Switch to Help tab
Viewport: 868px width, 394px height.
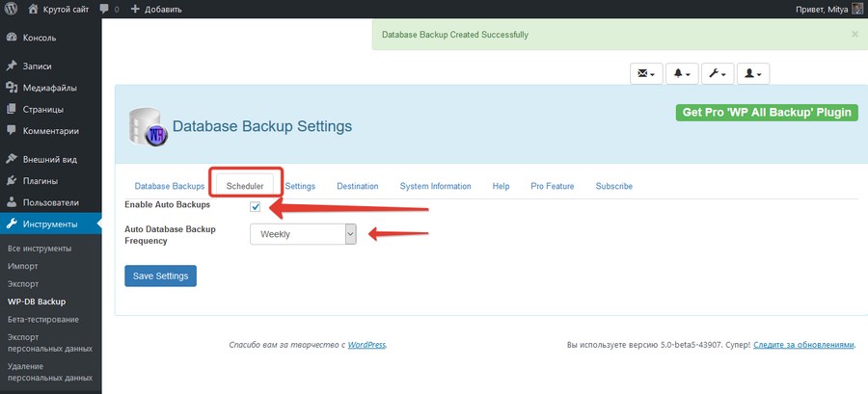501,186
